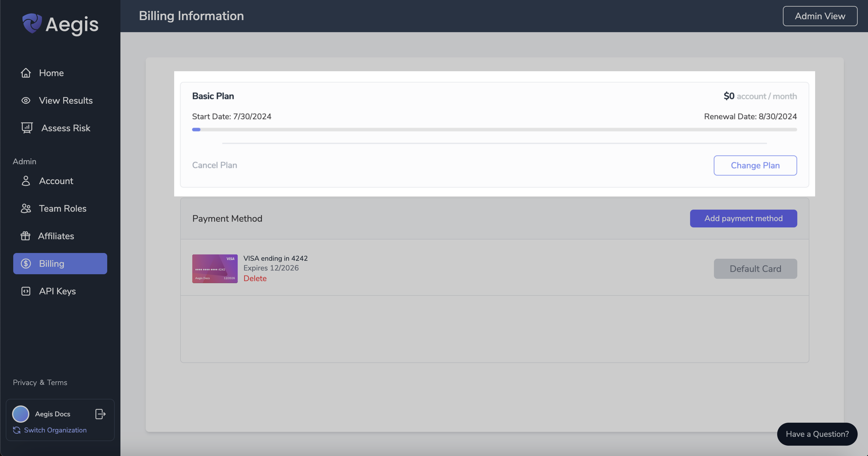The image size is (868, 456).
Task: Click the Switch Organization refresh icon
Action: click(x=17, y=430)
